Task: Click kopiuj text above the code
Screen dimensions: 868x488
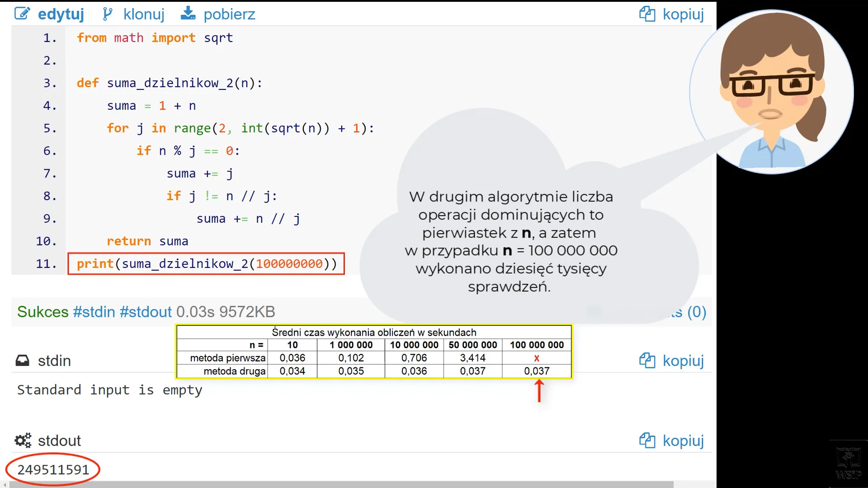Action: (683, 14)
